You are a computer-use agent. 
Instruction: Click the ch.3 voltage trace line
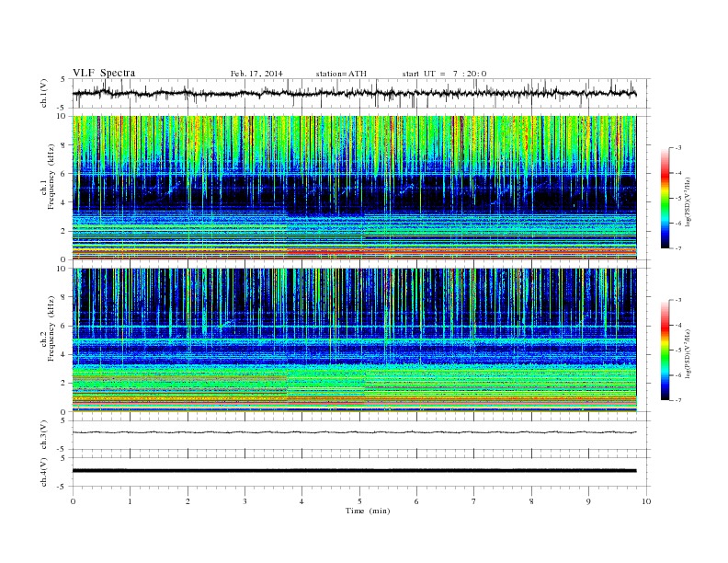pyautogui.click(x=354, y=432)
